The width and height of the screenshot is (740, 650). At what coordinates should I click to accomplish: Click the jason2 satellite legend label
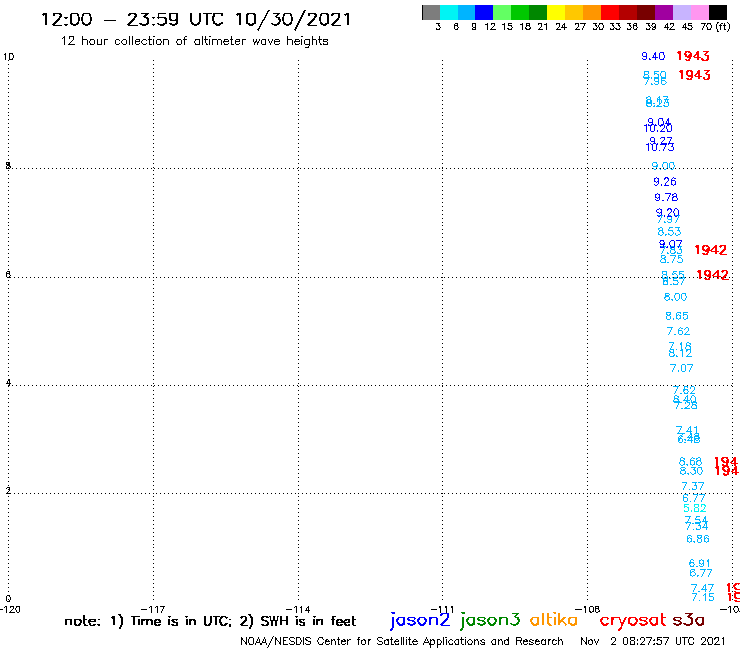[x=420, y=620]
